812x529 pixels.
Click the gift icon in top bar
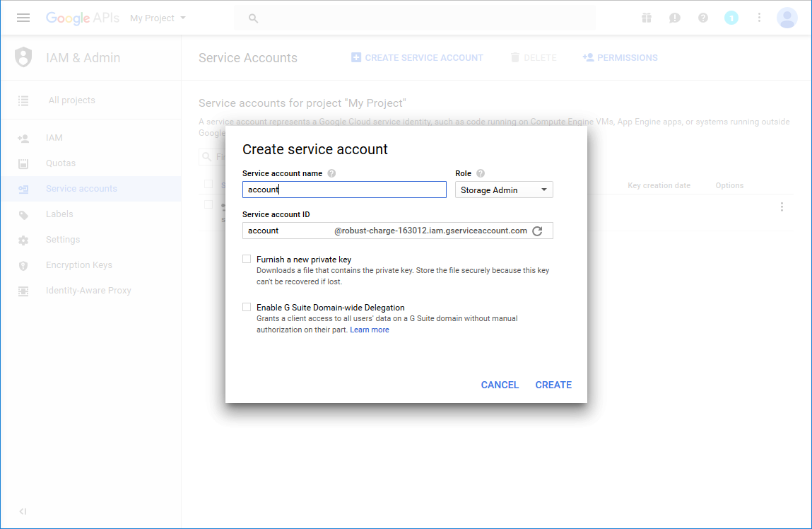coord(647,18)
